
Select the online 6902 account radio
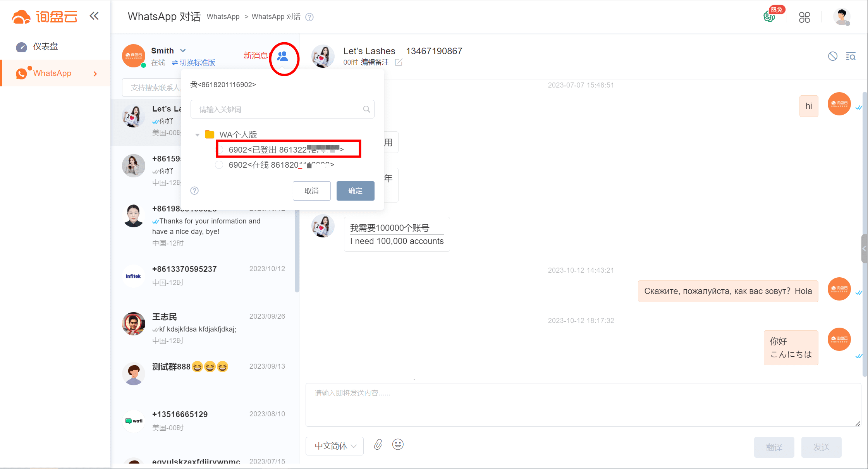tap(219, 165)
